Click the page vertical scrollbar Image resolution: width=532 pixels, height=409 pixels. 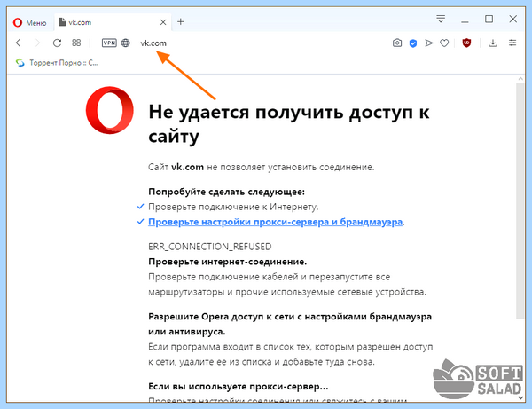click(520, 201)
